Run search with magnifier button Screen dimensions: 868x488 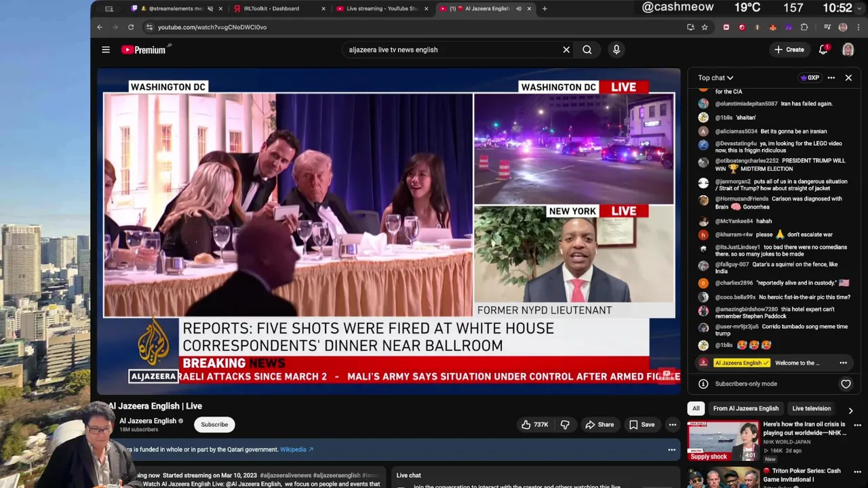pos(587,49)
